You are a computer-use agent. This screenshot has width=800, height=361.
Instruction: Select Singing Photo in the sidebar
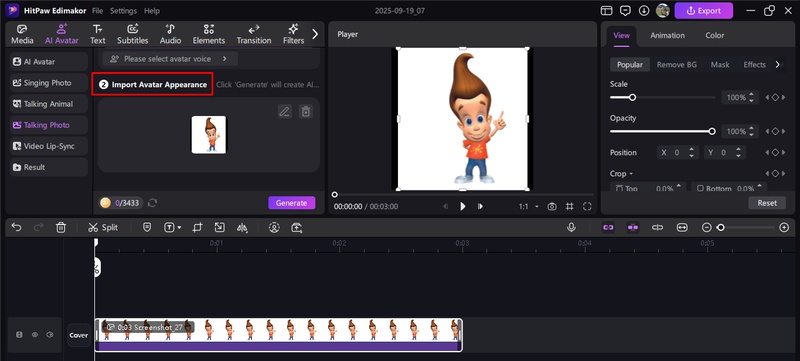(x=49, y=83)
